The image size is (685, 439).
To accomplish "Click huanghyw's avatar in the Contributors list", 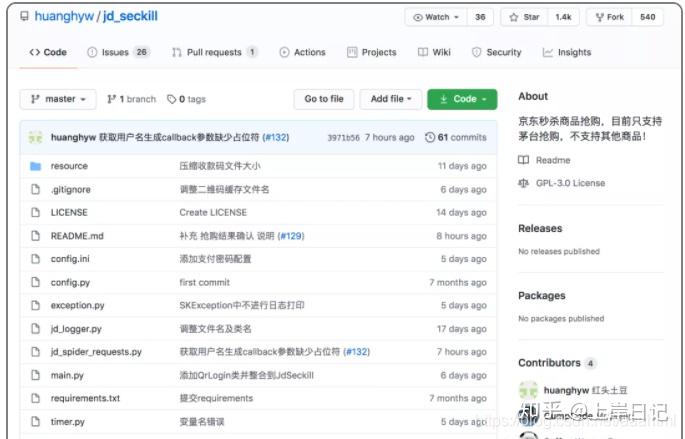I will pyautogui.click(x=528, y=390).
